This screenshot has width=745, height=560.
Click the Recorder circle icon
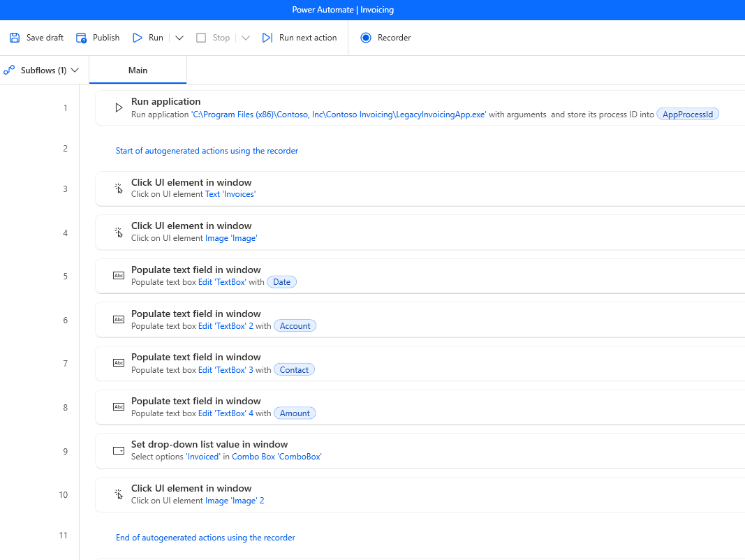click(366, 38)
